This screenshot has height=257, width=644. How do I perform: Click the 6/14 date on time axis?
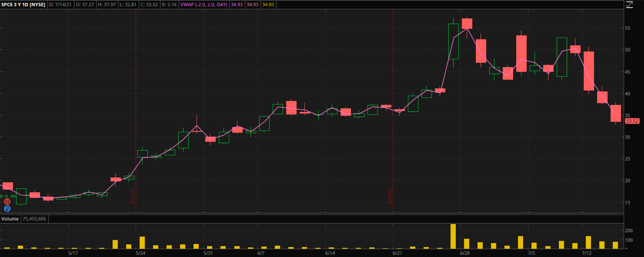330,253
